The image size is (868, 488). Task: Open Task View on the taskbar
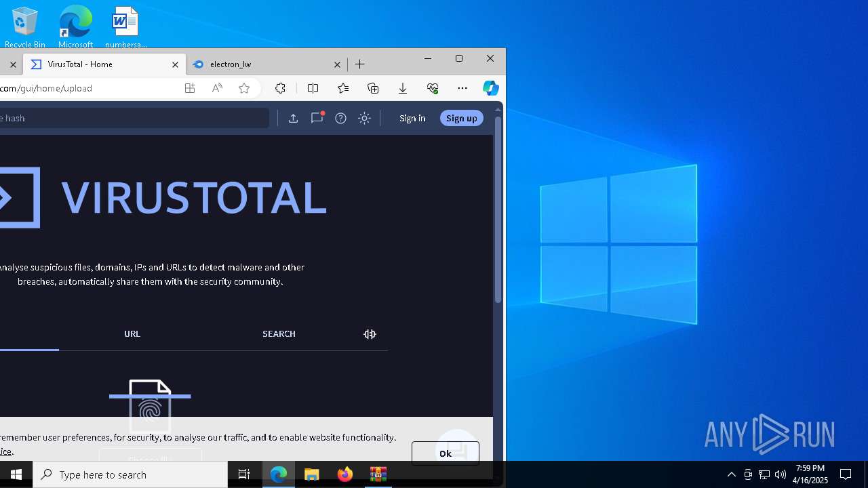[x=244, y=474]
